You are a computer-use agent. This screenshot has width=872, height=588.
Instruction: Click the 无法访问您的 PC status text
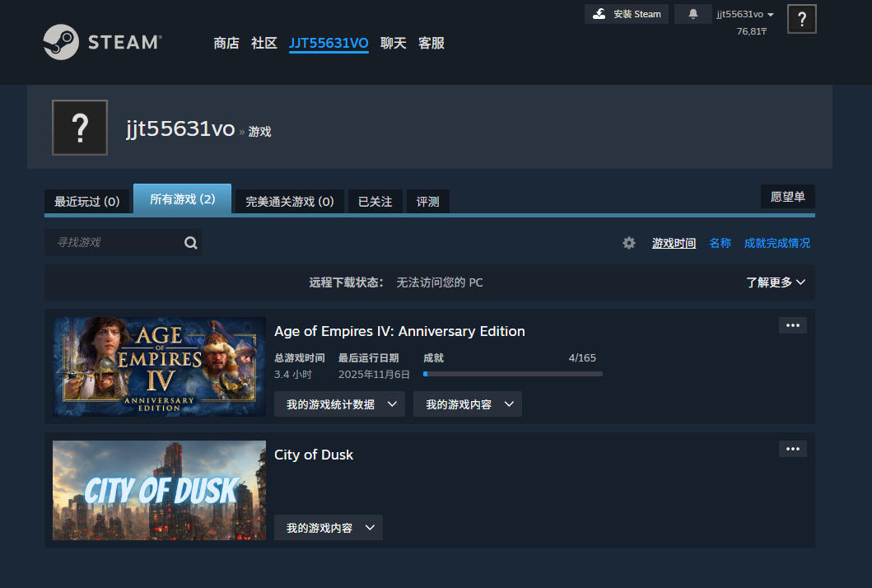click(440, 282)
